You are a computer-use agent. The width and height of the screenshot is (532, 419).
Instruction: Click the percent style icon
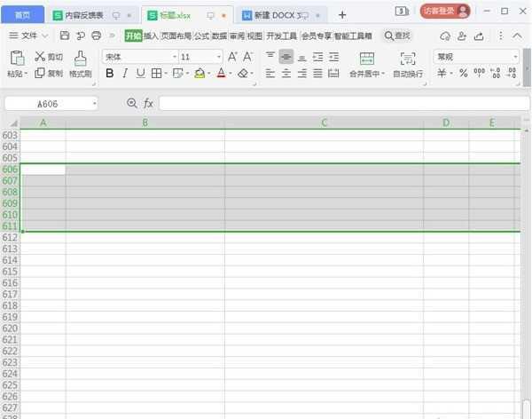pos(463,74)
